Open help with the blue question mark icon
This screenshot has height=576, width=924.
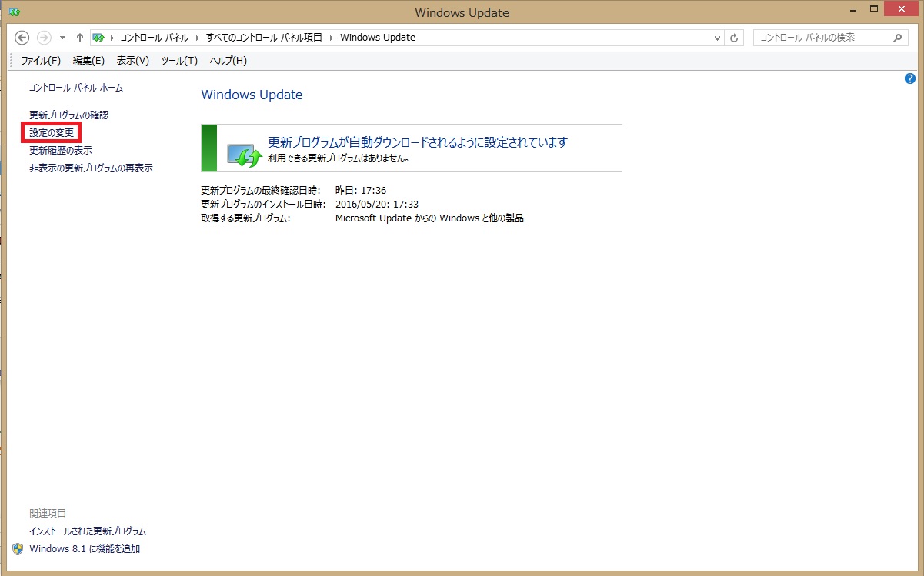910,78
